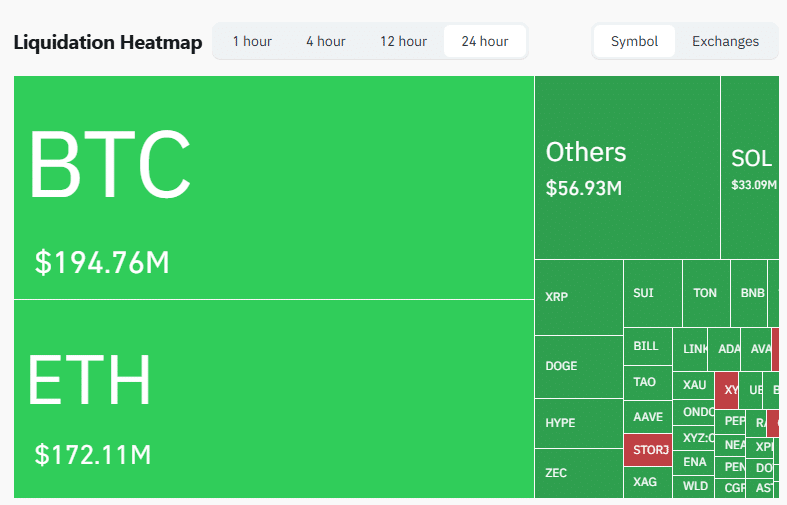Select the ADA tile
The width and height of the screenshot is (787, 505).
724,349
